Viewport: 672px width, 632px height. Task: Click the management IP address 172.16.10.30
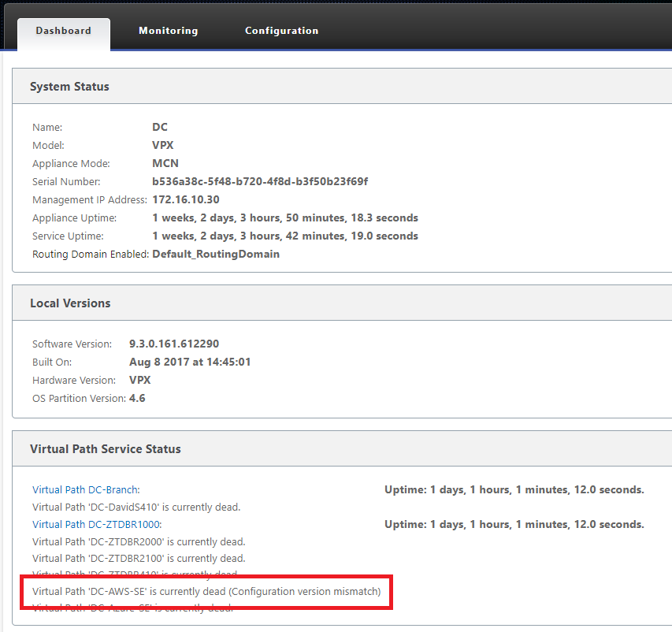[x=186, y=200]
